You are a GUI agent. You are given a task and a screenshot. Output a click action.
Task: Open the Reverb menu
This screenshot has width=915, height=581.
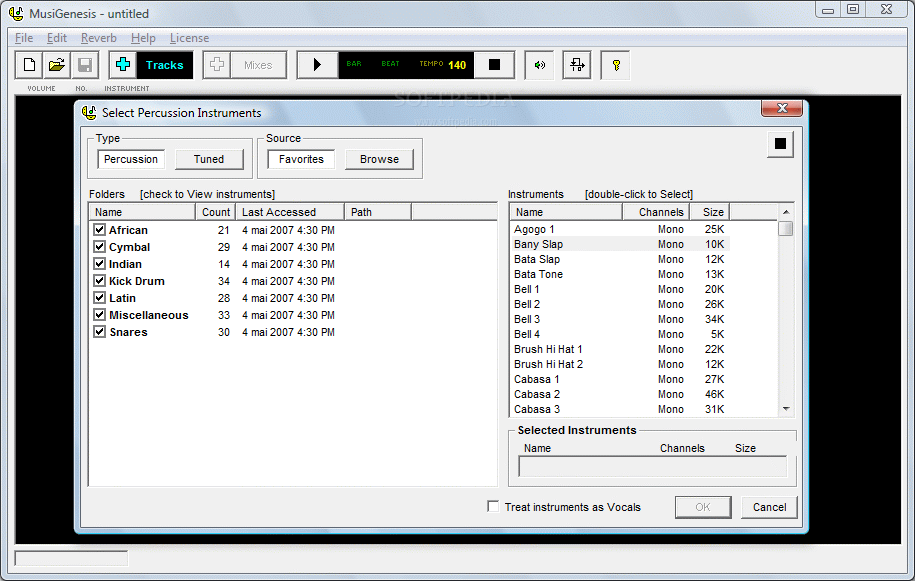pyautogui.click(x=99, y=38)
